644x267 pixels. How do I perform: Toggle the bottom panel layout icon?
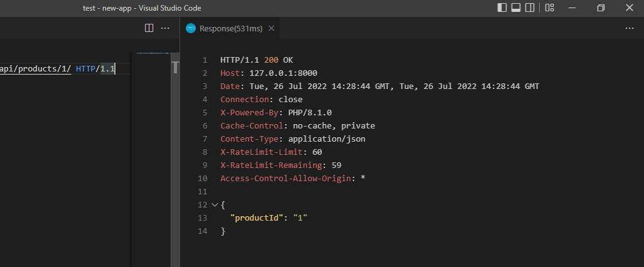(516, 8)
